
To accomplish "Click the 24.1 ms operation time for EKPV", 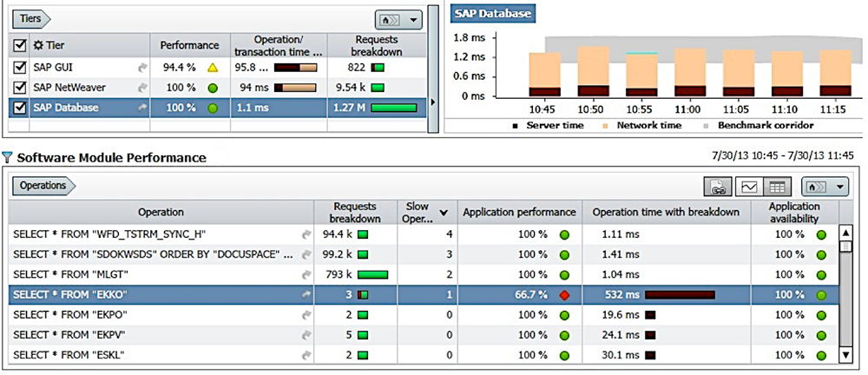I will (x=621, y=334).
